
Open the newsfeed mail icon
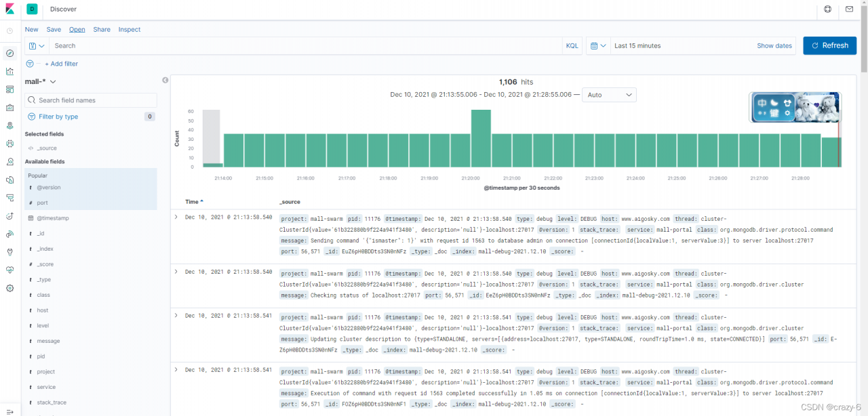(849, 9)
